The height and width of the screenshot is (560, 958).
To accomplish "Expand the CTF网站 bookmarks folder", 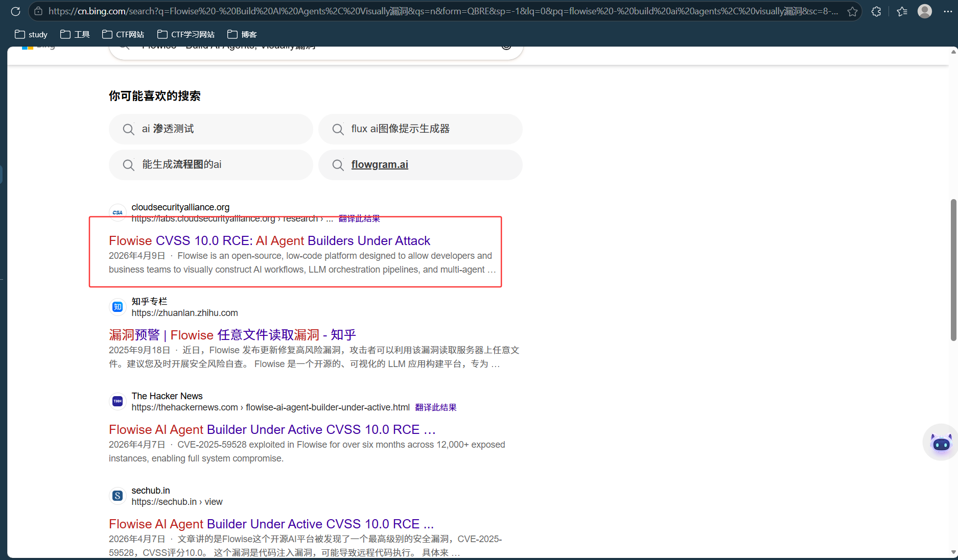I will pos(123,34).
